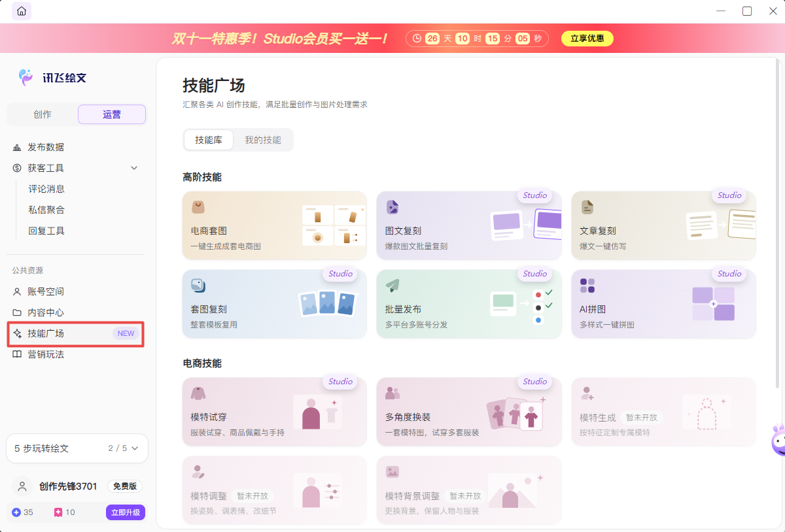Image resolution: width=785 pixels, height=532 pixels.
Task: Click the Studio badge on 模特试穿
Action: pos(341,382)
